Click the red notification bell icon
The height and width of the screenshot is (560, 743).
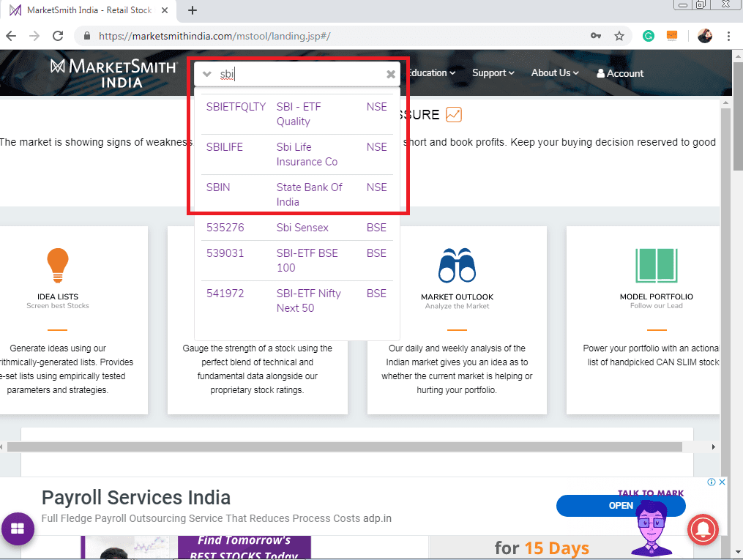click(703, 530)
